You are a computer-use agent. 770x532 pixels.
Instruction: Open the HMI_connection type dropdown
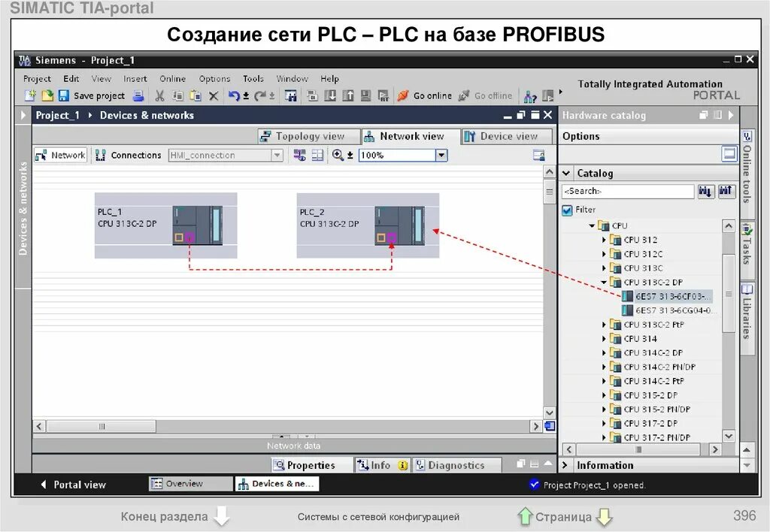click(277, 155)
